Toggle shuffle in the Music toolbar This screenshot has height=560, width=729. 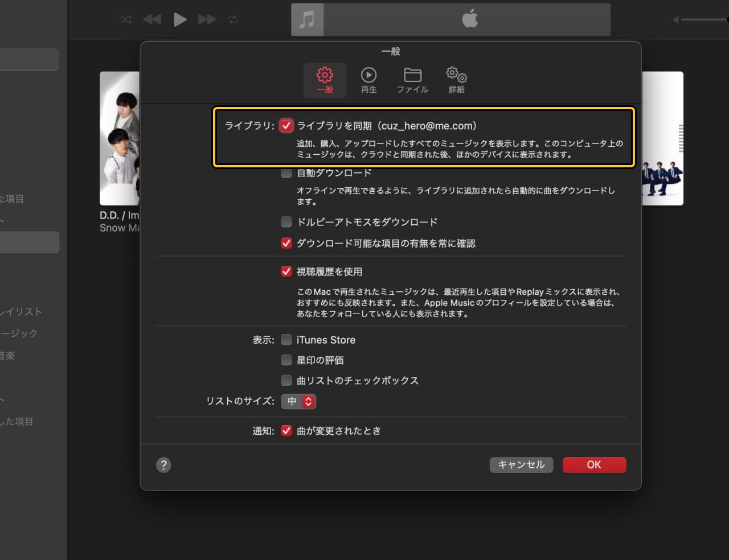click(126, 20)
